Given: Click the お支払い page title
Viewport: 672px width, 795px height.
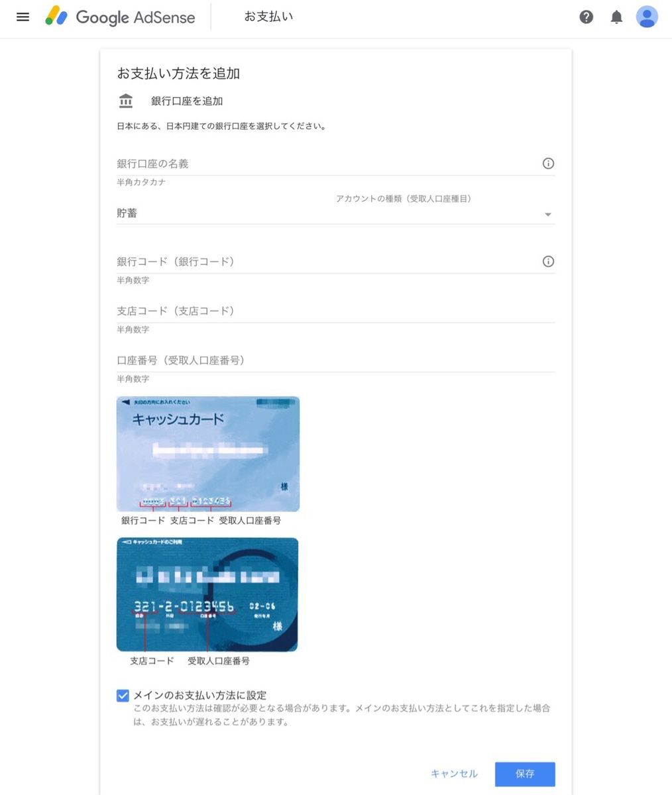Looking at the screenshot, I should tap(268, 17).
